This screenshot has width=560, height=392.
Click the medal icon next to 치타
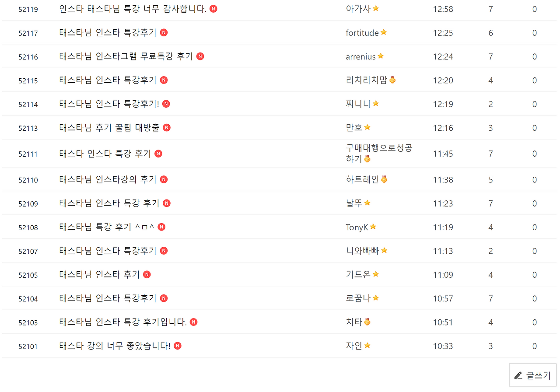pos(367,322)
